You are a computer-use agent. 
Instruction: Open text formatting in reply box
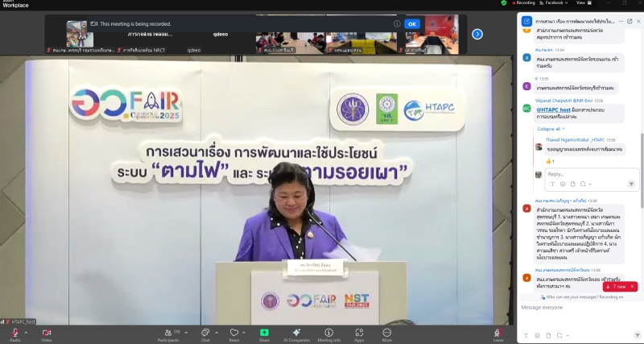click(552, 184)
